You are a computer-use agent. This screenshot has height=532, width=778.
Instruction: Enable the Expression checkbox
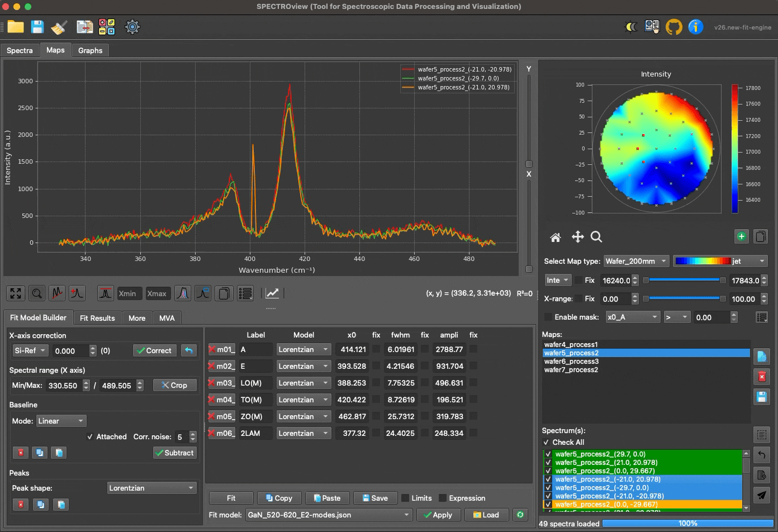tap(443, 498)
